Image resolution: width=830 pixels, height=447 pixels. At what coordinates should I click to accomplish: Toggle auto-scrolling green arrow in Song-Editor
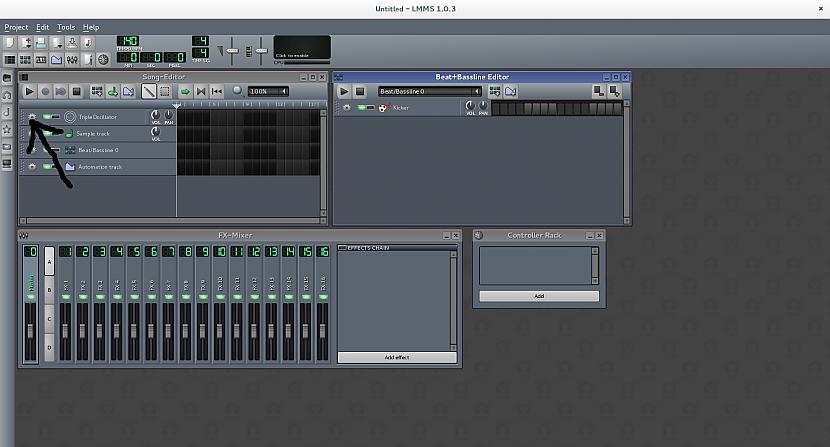(185, 92)
